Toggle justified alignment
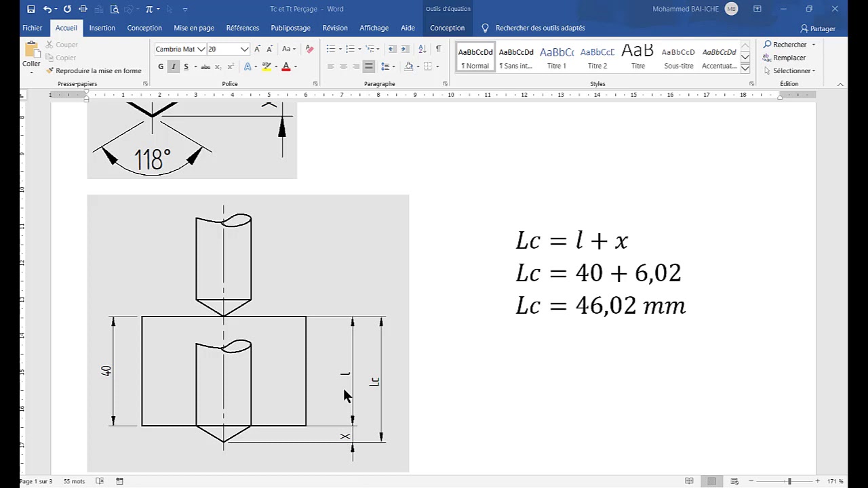The image size is (868, 488). click(368, 66)
